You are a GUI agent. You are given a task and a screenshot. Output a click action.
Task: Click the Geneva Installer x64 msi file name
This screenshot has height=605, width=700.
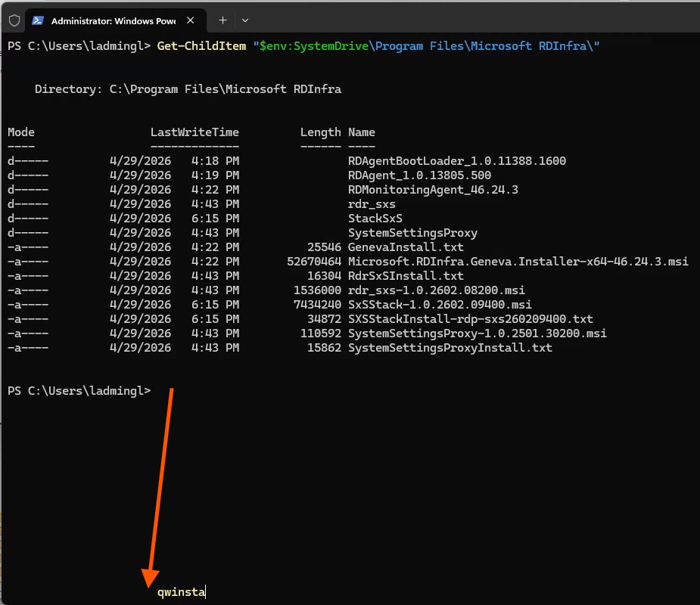coord(518,262)
